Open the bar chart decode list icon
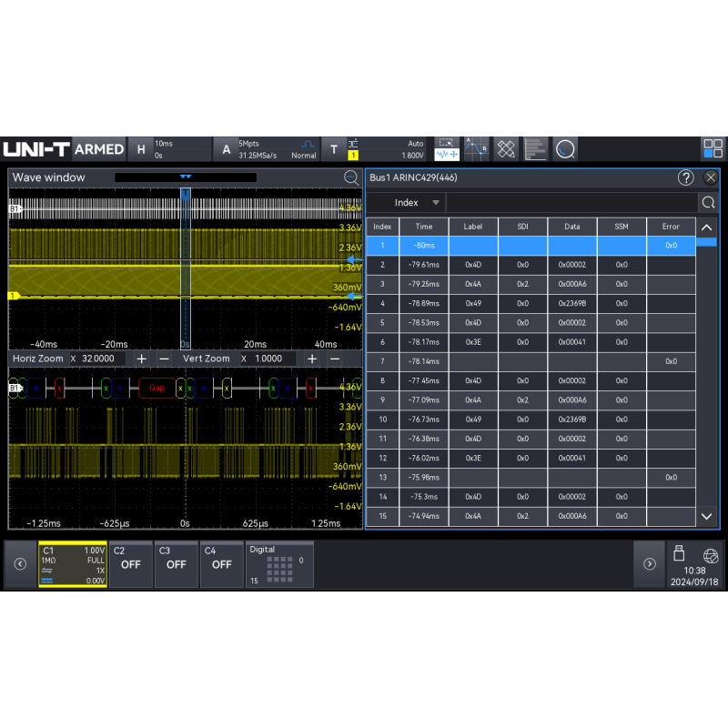The width and height of the screenshot is (728, 728). pos(535,149)
